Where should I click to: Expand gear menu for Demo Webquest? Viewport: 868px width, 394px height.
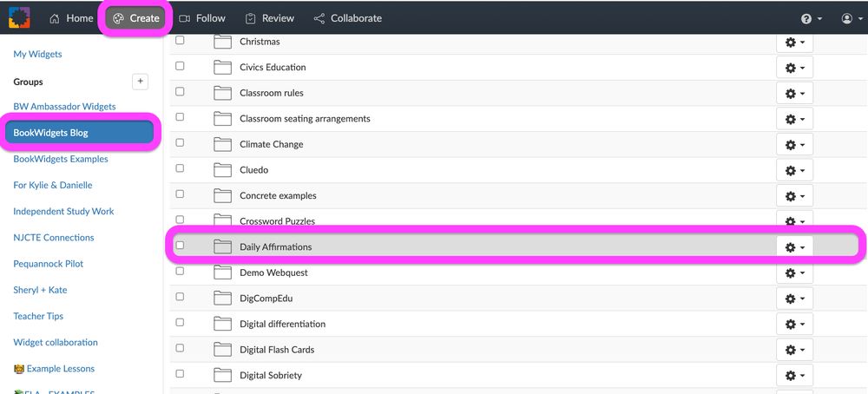pos(794,273)
